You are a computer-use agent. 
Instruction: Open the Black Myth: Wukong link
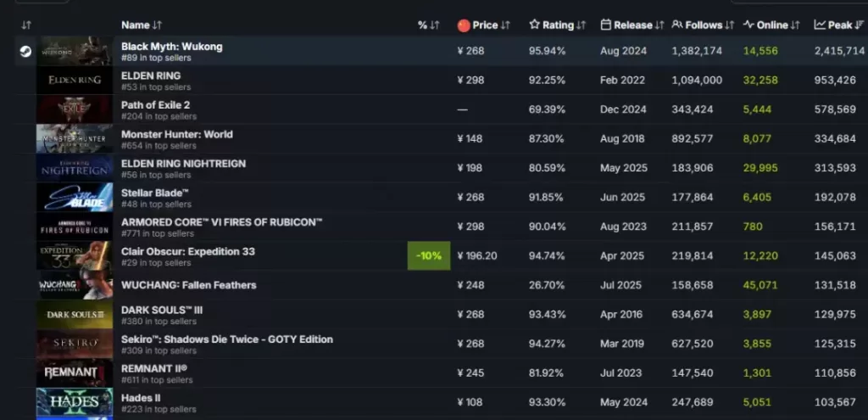(x=171, y=47)
